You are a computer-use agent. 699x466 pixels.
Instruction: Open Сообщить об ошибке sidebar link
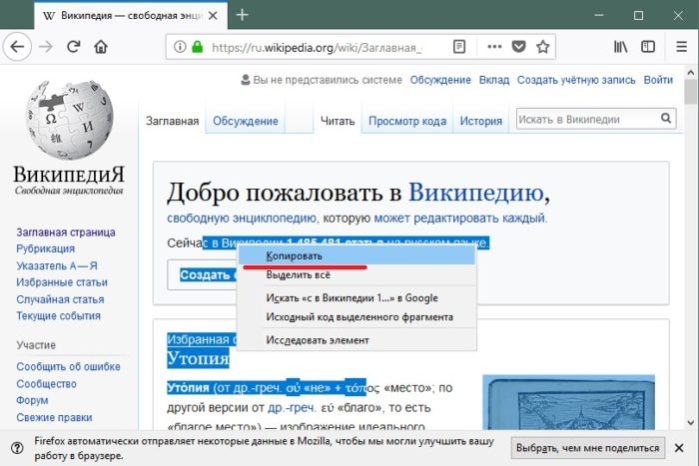click(x=68, y=367)
